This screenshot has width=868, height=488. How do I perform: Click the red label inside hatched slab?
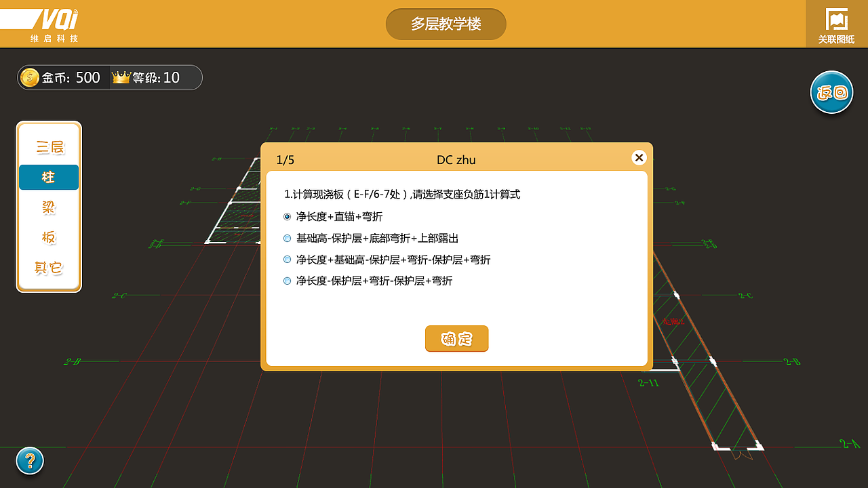pos(673,322)
